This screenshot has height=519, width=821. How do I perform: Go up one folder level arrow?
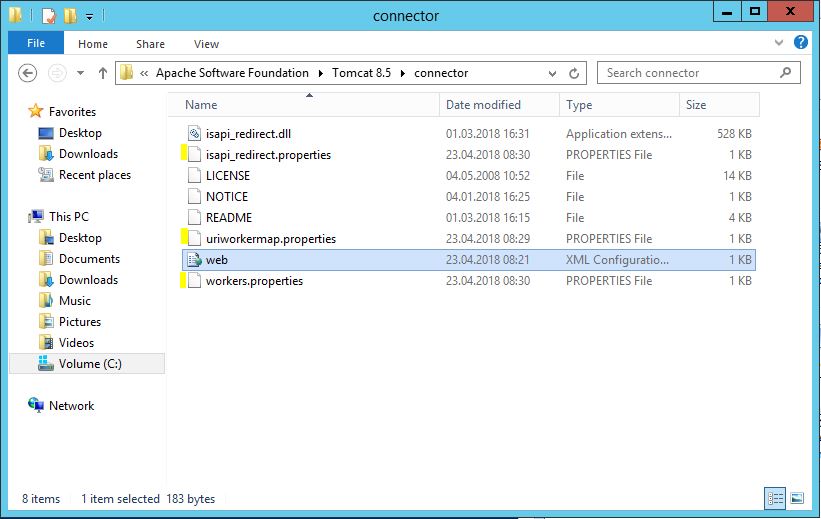click(103, 73)
